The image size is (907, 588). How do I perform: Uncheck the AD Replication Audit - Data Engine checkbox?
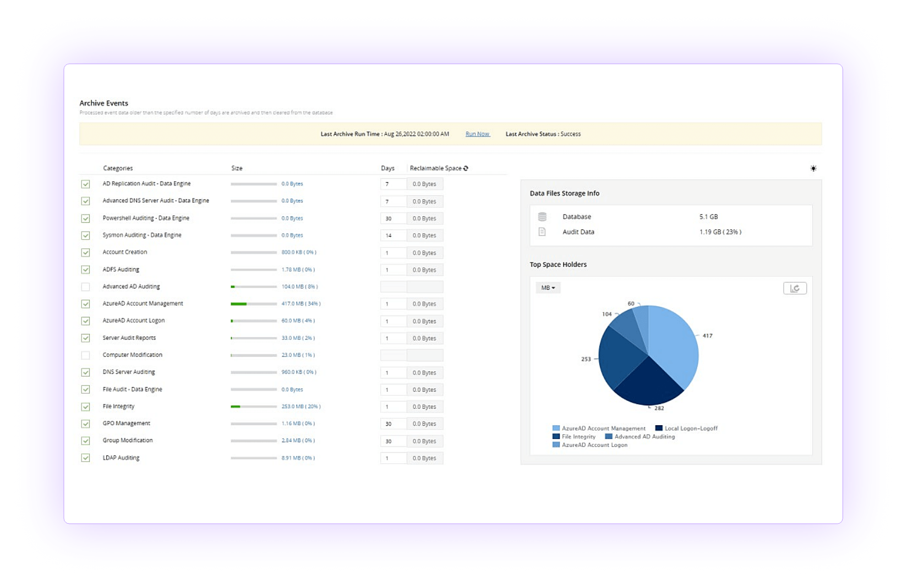tap(85, 184)
